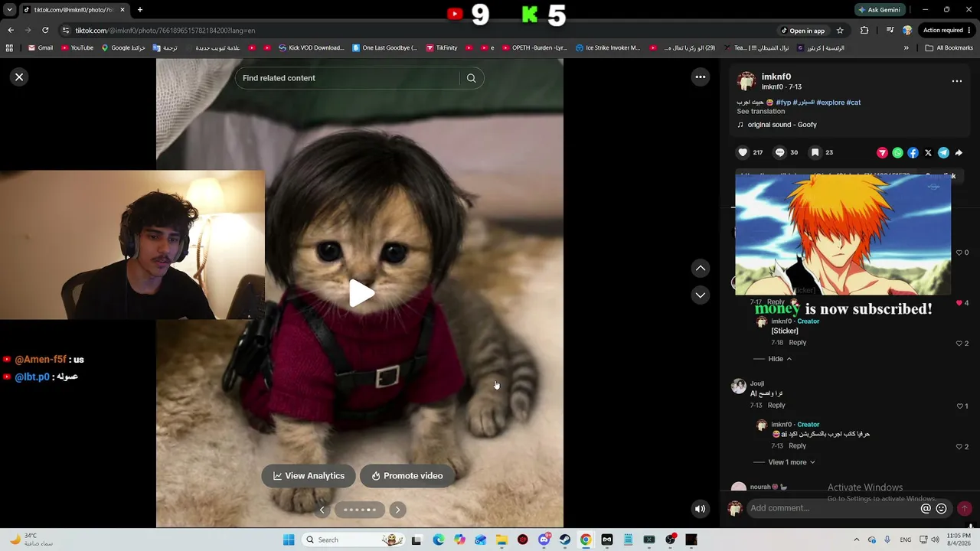
Task: Click the Add comment field
Action: point(833,508)
